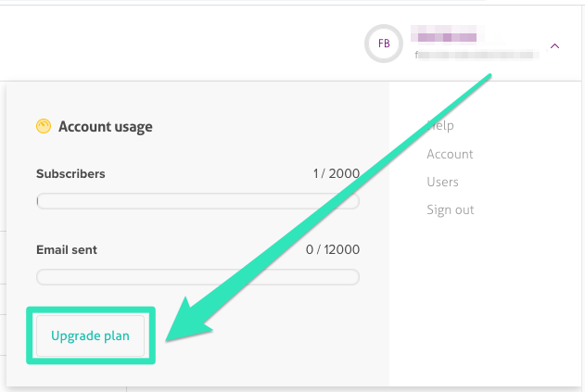The width and height of the screenshot is (585, 392).
Task: Click the 0 / 12000 emails count
Action: pos(333,249)
